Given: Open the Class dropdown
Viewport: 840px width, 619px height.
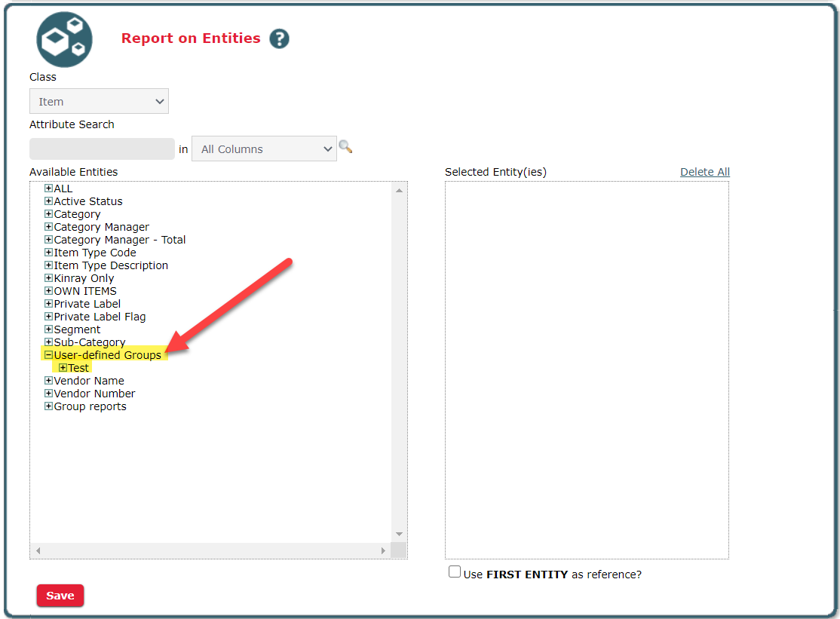Looking at the screenshot, I should tap(99, 102).
